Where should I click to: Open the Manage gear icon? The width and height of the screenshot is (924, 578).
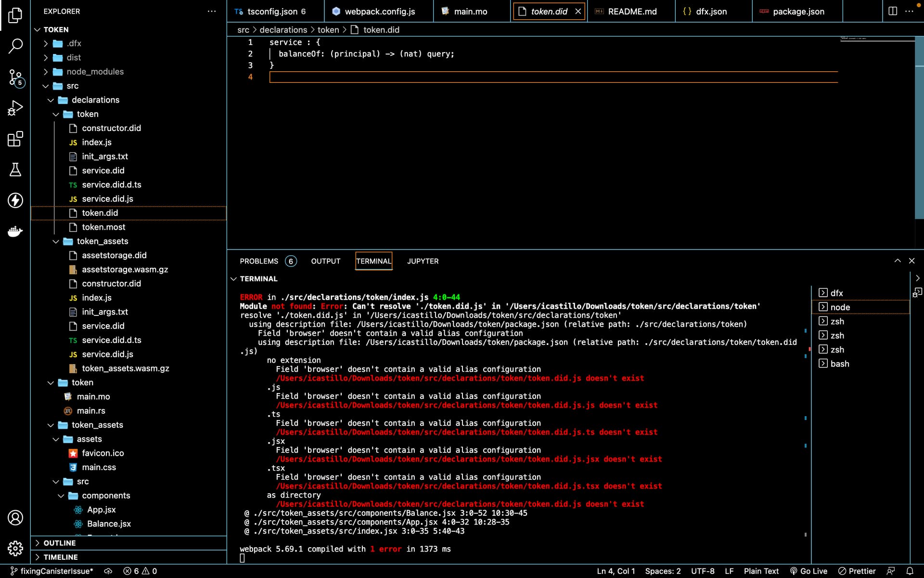coord(15,548)
